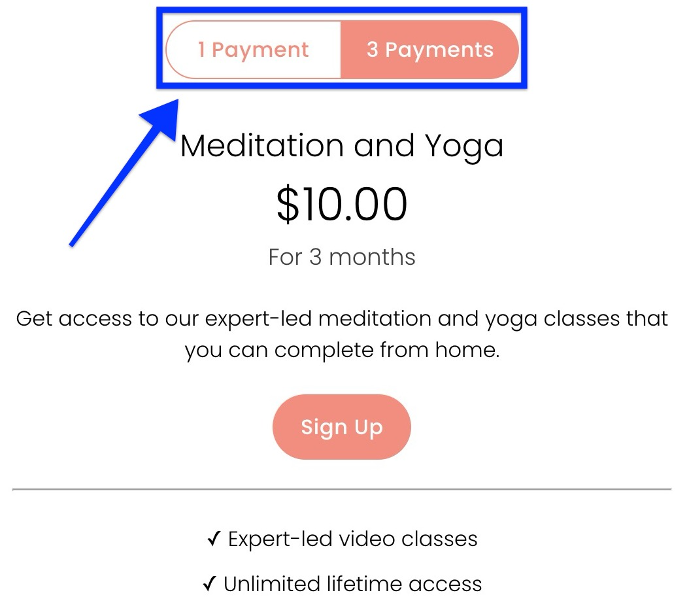The width and height of the screenshot is (689, 616).
Task: Click the Sign Up button
Action: pyautogui.click(x=341, y=426)
